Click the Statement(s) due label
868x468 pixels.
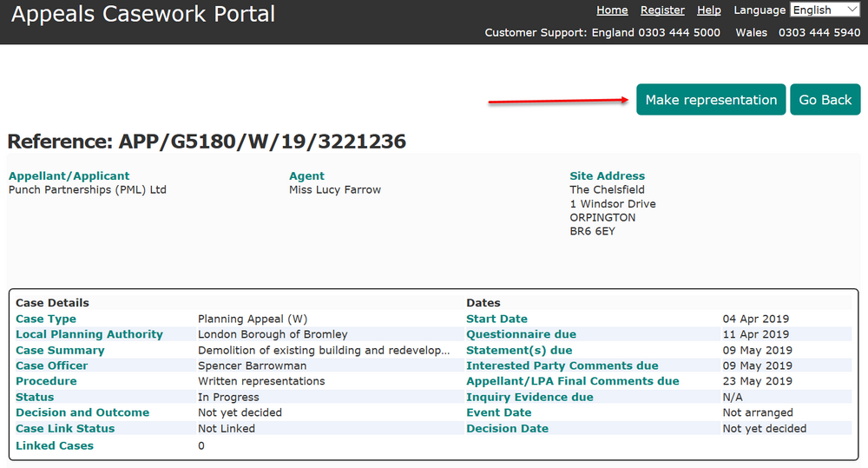click(x=519, y=350)
